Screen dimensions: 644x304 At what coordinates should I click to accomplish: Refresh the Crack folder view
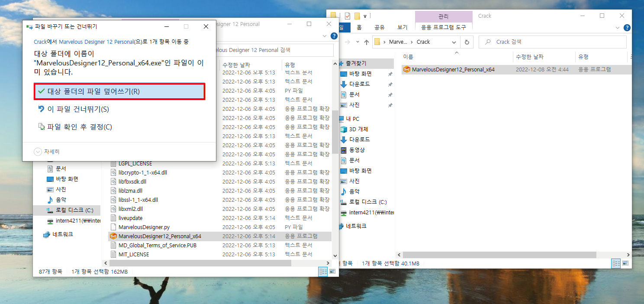point(467,42)
